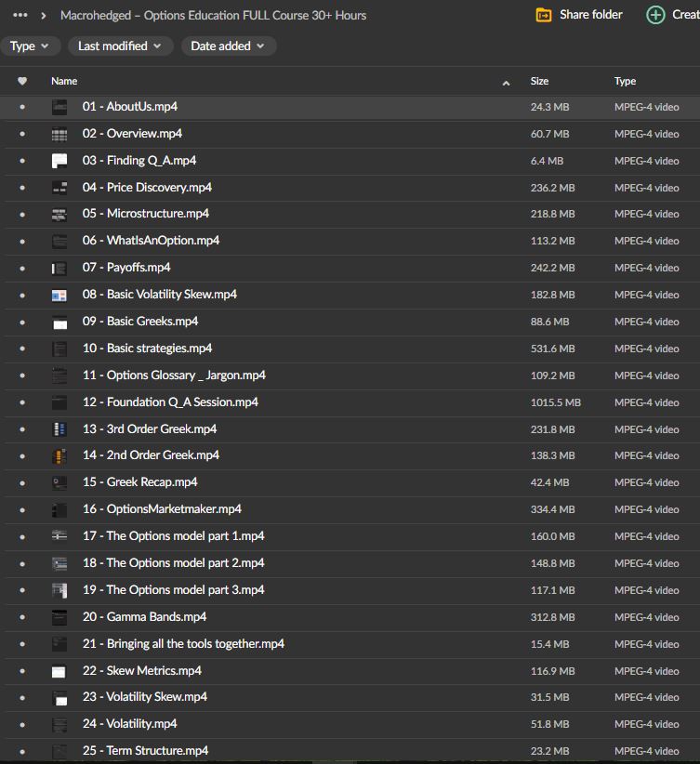Click the thumbnail icon of 14 - 2nd Order Greek.mp4

(x=59, y=456)
